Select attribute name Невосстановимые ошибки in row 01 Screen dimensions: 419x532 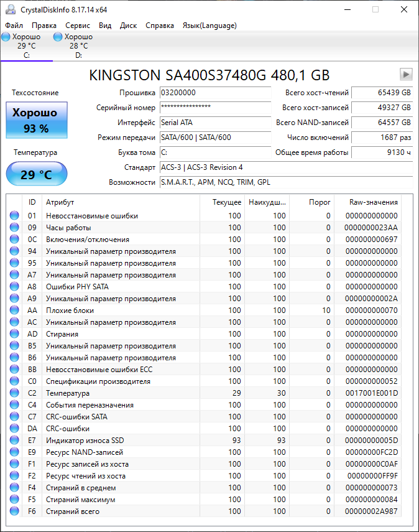(92, 216)
